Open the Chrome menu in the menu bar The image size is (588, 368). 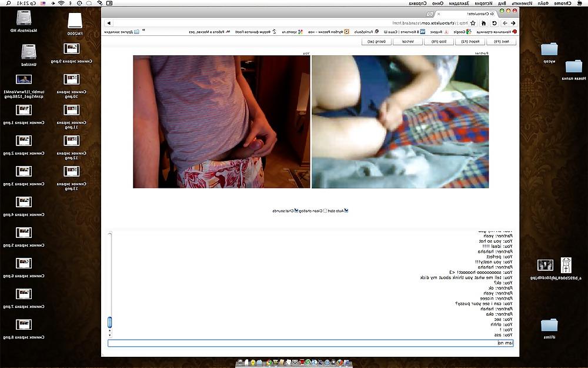[x=563, y=4]
